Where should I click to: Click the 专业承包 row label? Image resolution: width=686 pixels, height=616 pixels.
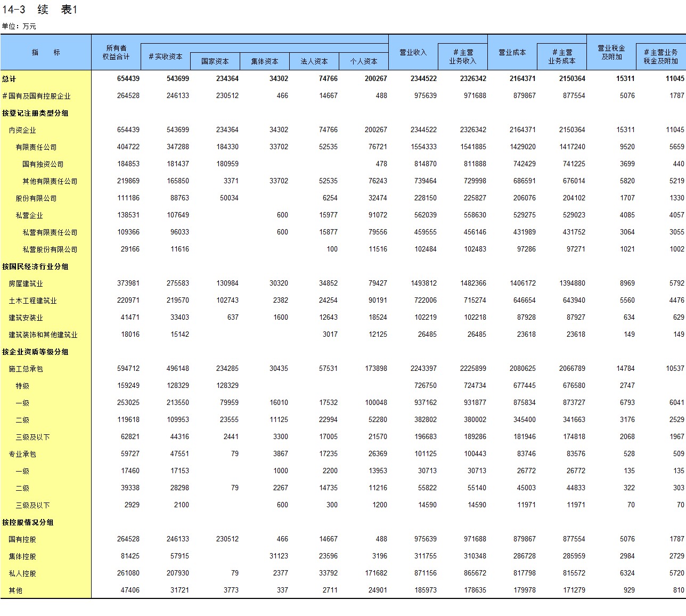point(22,454)
